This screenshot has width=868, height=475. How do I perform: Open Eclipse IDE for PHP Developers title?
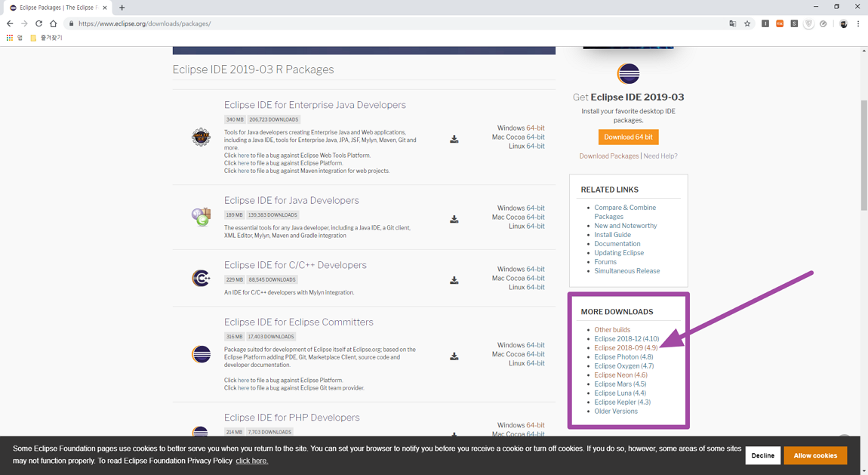click(x=292, y=418)
